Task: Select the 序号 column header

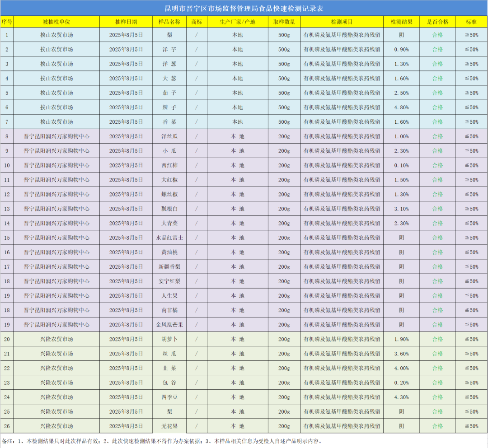Action: pyautogui.click(x=7, y=22)
